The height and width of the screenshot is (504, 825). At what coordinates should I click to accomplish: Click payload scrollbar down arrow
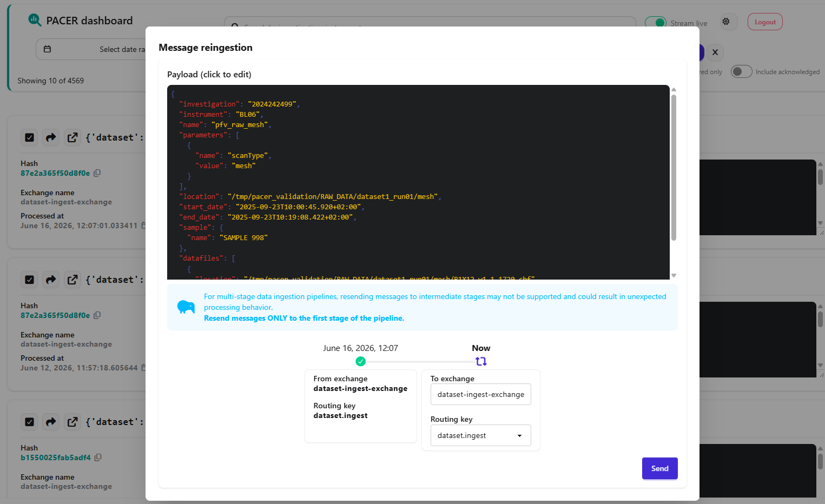click(674, 276)
